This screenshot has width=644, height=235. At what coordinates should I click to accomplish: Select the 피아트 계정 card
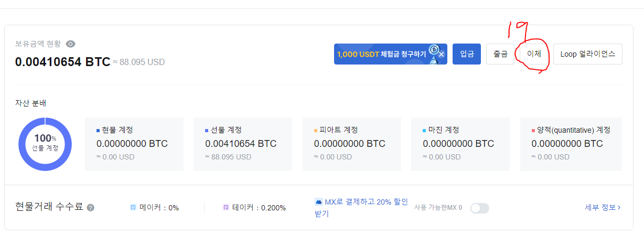[x=352, y=144]
